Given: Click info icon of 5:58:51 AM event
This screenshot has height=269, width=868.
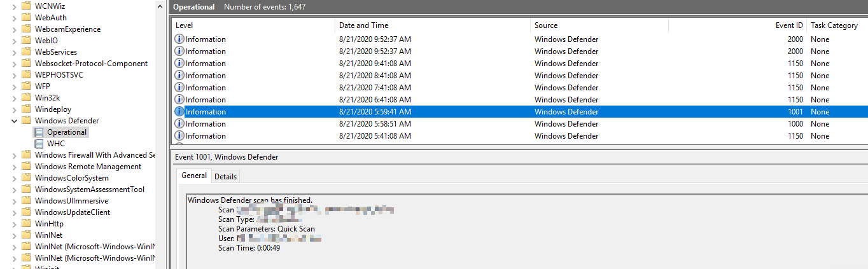Looking at the screenshot, I should [179, 124].
